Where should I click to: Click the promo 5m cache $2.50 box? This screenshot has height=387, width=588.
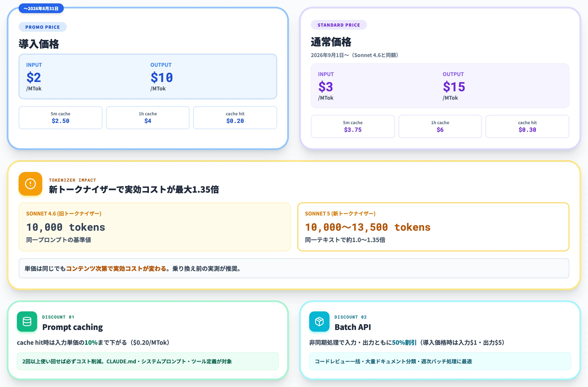pyautogui.click(x=61, y=118)
